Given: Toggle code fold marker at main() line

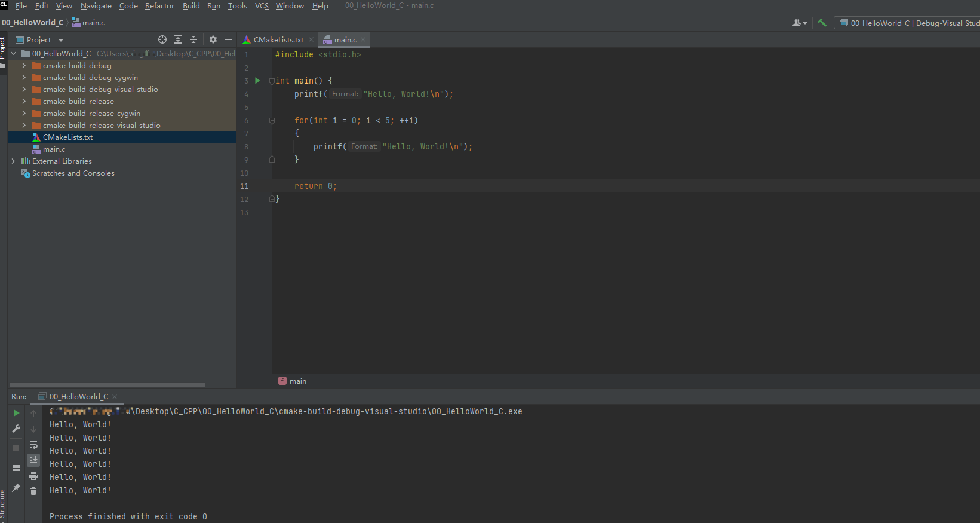Looking at the screenshot, I should 272,81.
